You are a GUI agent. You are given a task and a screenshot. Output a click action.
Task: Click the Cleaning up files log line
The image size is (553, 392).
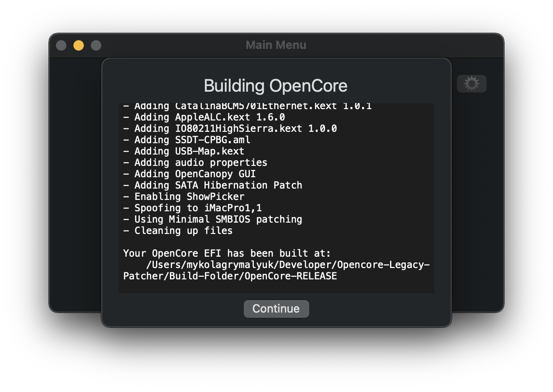coord(177,230)
